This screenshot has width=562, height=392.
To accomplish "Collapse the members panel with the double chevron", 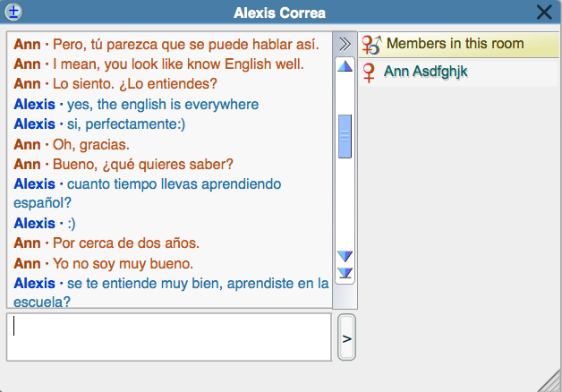I will pyautogui.click(x=345, y=44).
